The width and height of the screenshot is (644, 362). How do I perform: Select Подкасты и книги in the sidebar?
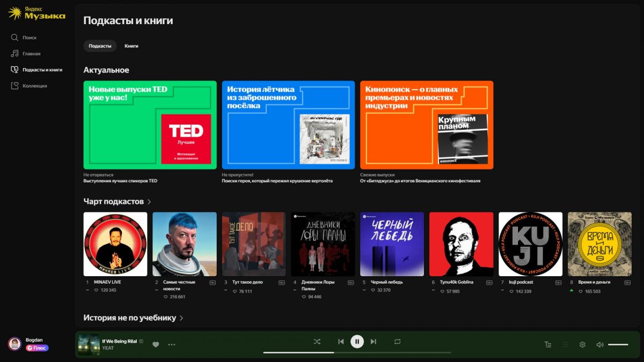[36, 70]
